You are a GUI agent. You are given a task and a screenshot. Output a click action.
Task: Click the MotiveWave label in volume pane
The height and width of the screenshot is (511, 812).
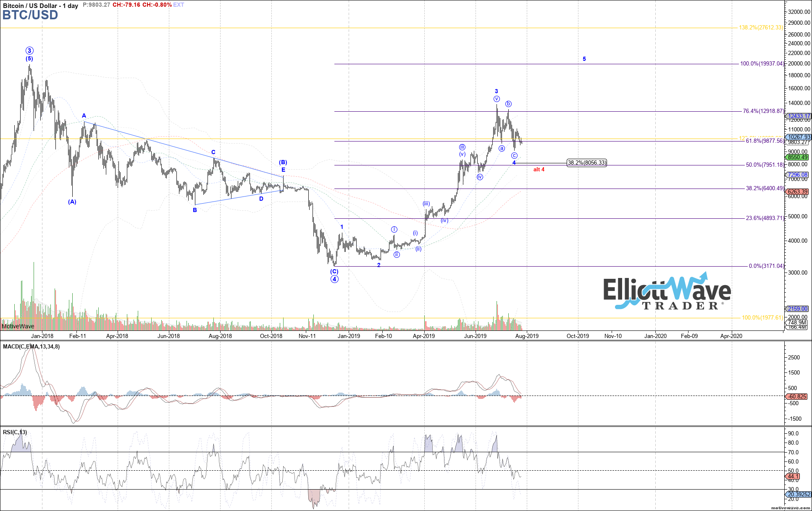point(18,327)
